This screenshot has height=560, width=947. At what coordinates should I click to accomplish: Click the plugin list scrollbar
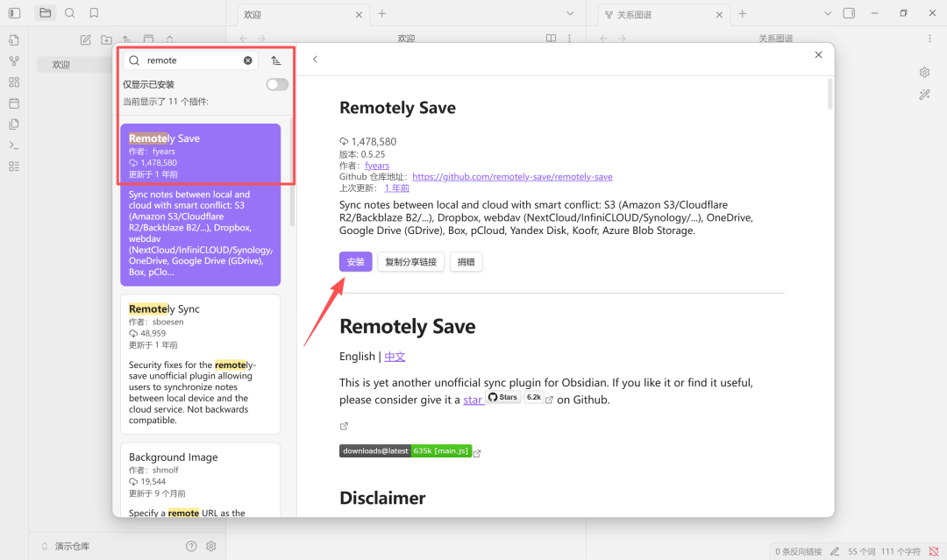pos(292,172)
